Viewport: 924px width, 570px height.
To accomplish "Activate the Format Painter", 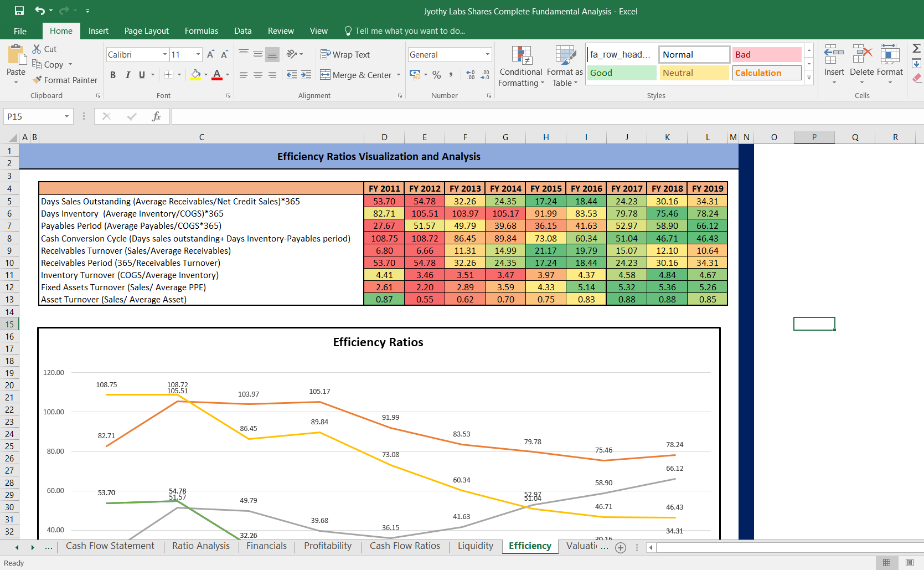I will pyautogui.click(x=65, y=80).
